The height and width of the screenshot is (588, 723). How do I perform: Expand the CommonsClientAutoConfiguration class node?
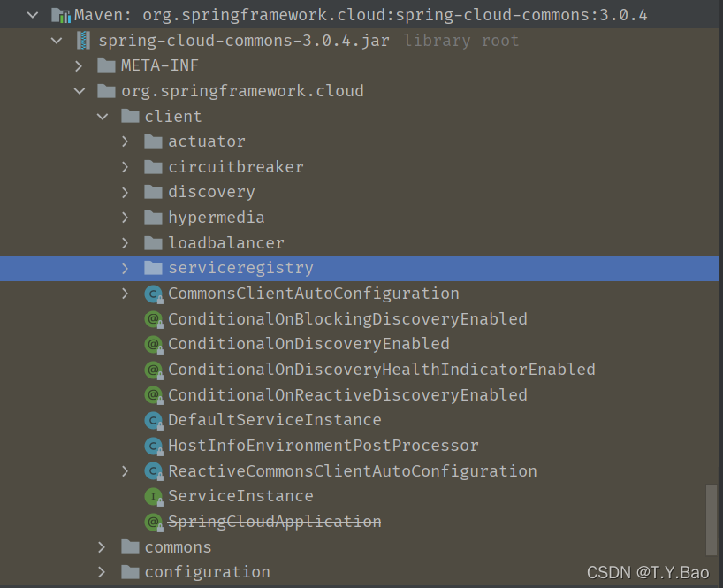coord(125,294)
